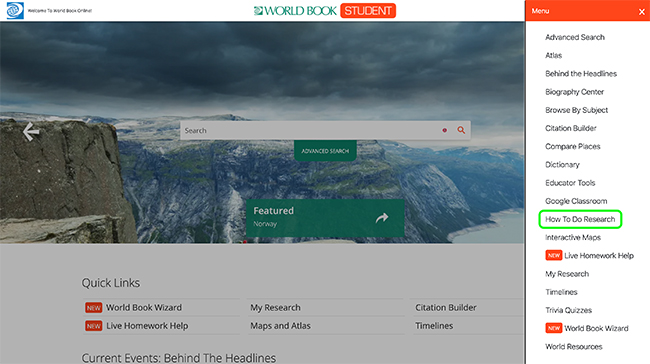Click the World Book globe logo icon
Image resolution: width=650 pixels, height=364 pixels.
[15, 11]
